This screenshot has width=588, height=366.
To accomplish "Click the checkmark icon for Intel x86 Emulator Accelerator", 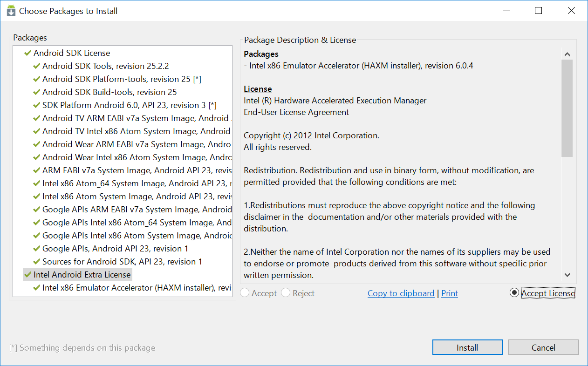I will (36, 288).
